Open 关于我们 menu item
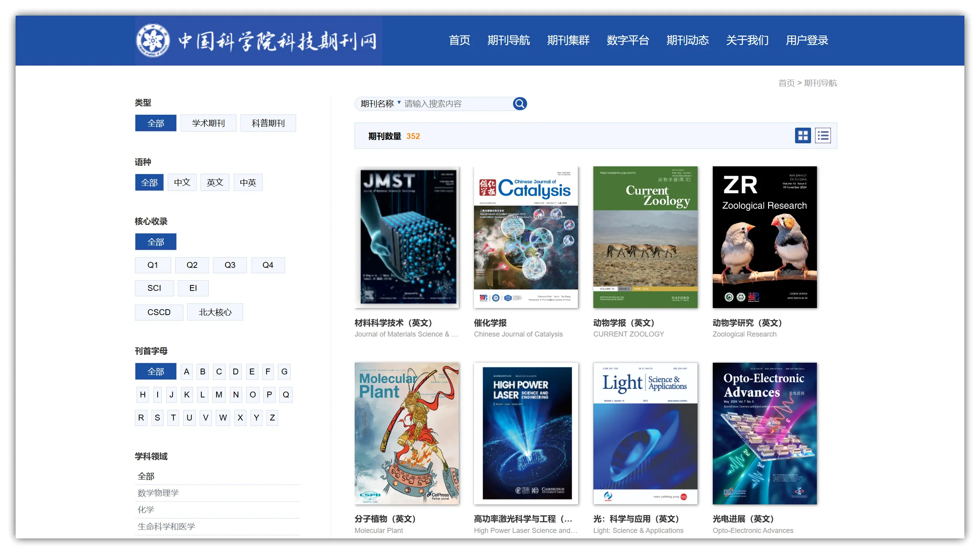The image size is (980, 554). tap(747, 40)
